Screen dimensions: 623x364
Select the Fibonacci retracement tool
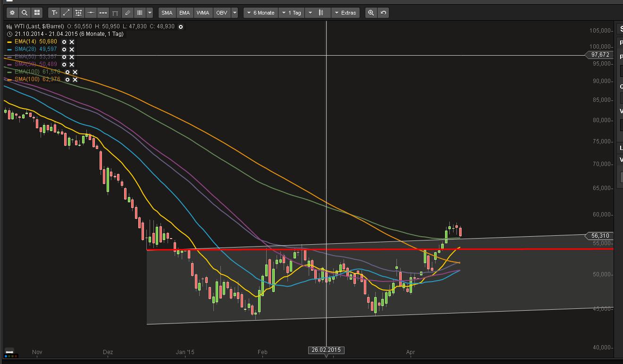coord(78,13)
